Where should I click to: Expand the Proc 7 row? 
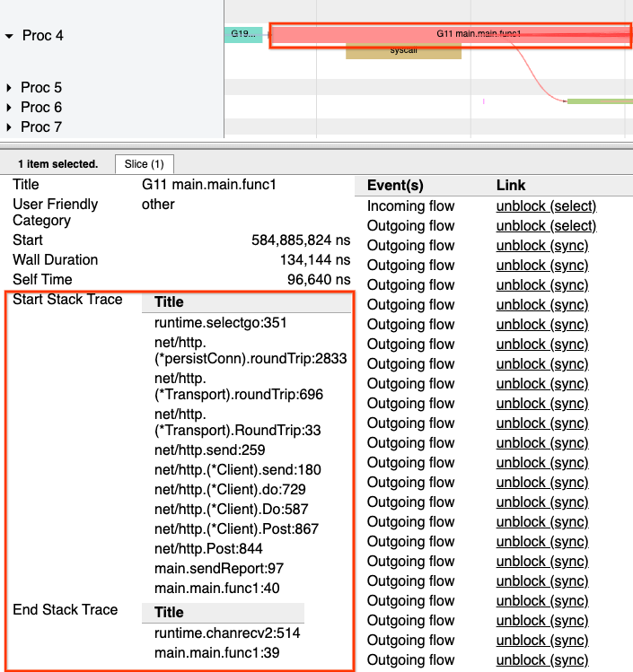coord(9,127)
